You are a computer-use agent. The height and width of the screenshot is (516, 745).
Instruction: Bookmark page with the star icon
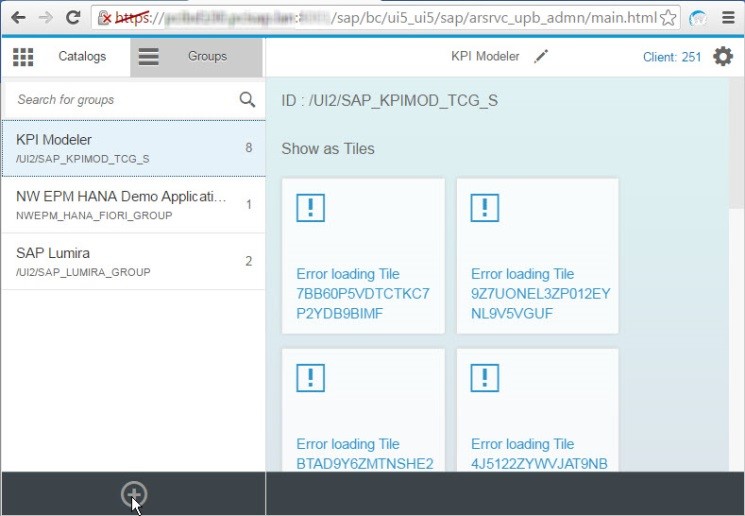pyautogui.click(x=669, y=18)
